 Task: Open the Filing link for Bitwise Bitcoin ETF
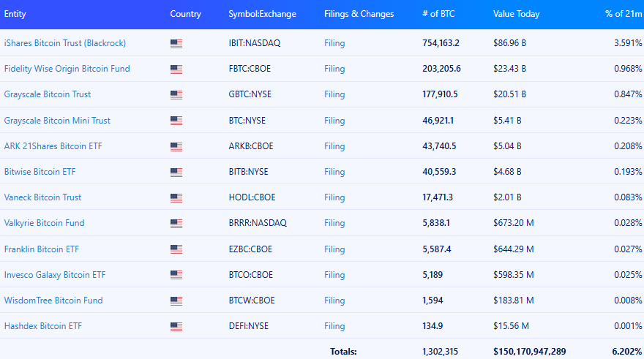[x=334, y=172]
